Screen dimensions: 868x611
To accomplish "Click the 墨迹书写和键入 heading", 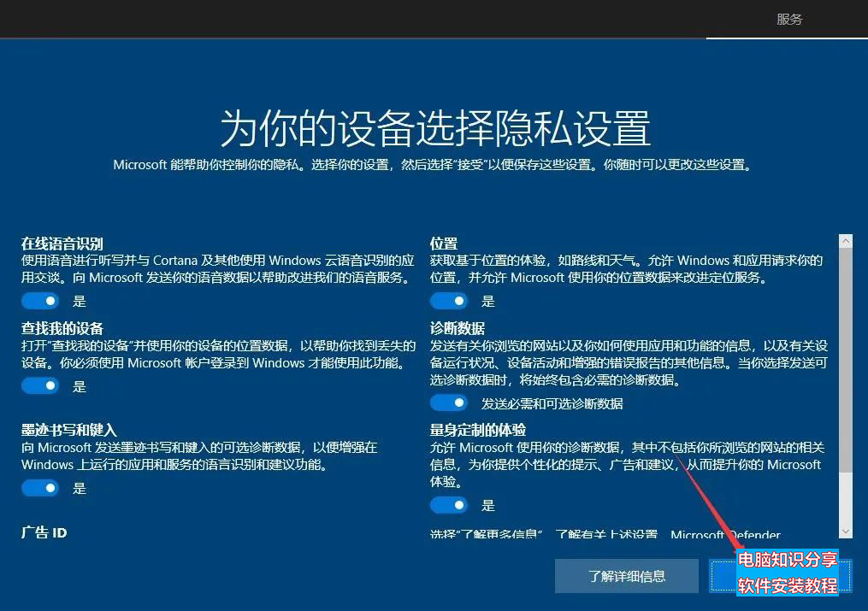I will (x=69, y=430).
